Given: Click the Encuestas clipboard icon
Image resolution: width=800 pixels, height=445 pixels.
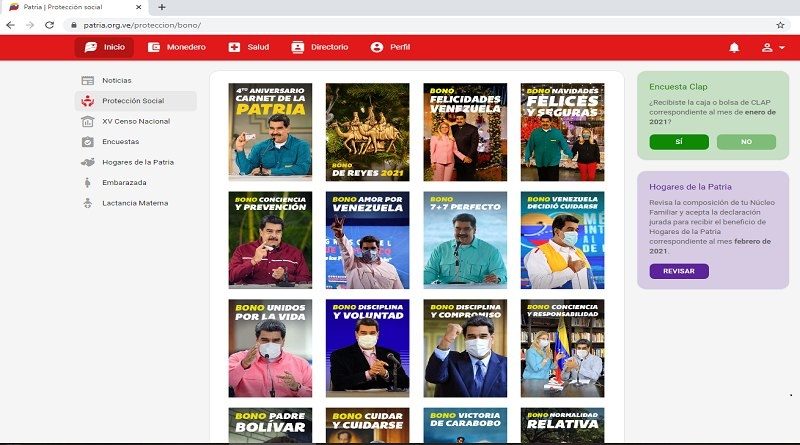Looking at the screenshot, I should (x=88, y=142).
